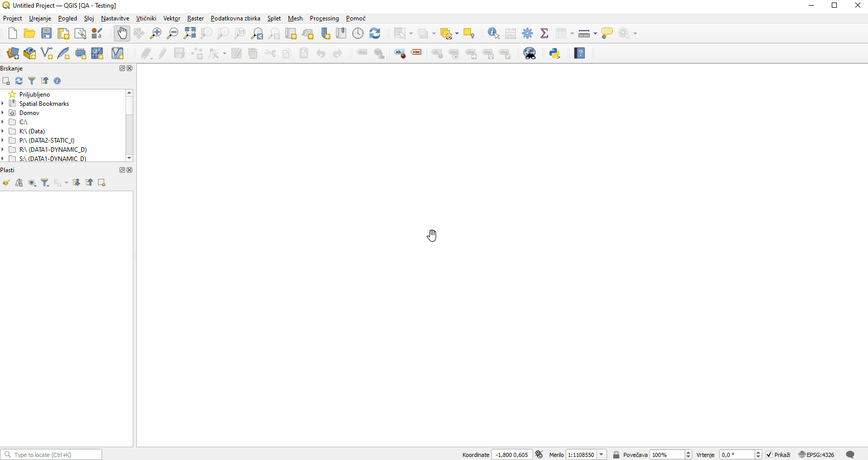Click the EPSG:4326 CRS button
Image resolution: width=868 pixels, height=460 pixels.
tap(817, 455)
